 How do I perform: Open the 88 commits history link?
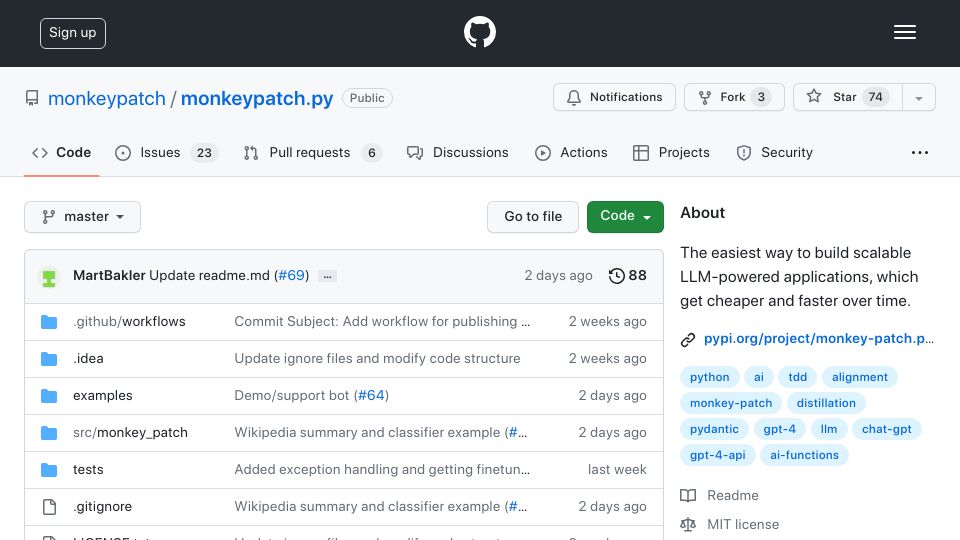628,276
